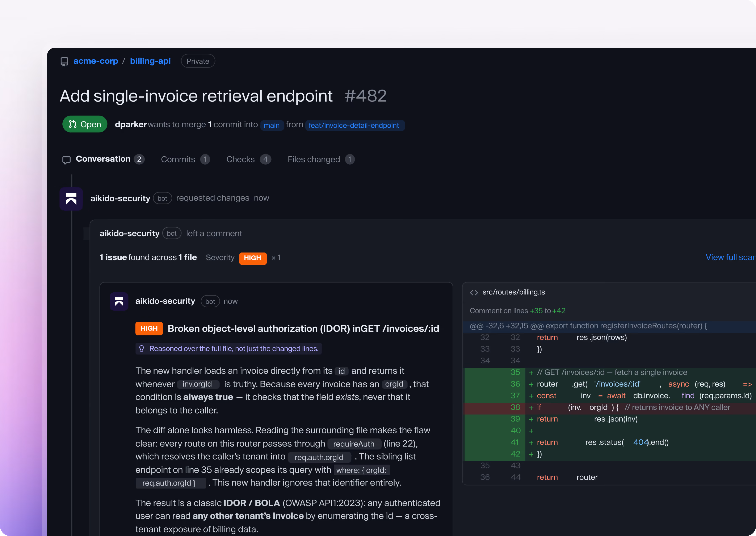Viewport: 756px width, 536px height.
Task: Open the Files changed tab
Action: (x=321, y=159)
